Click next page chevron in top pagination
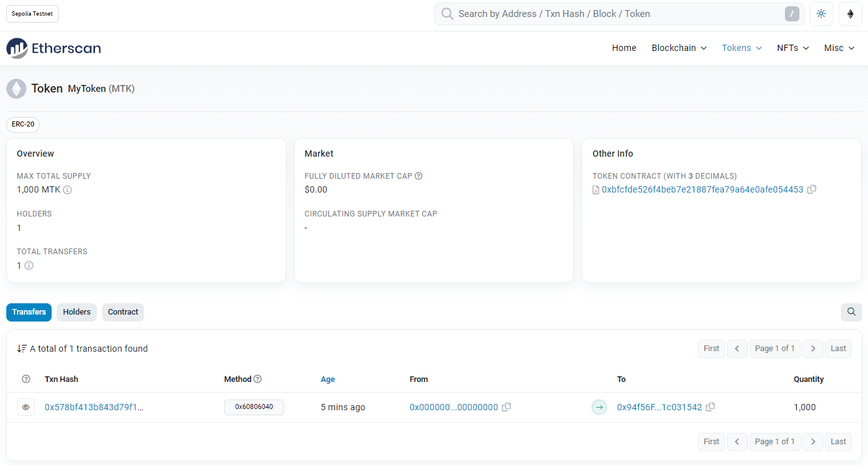Image resolution: width=868 pixels, height=465 pixels. point(813,349)
